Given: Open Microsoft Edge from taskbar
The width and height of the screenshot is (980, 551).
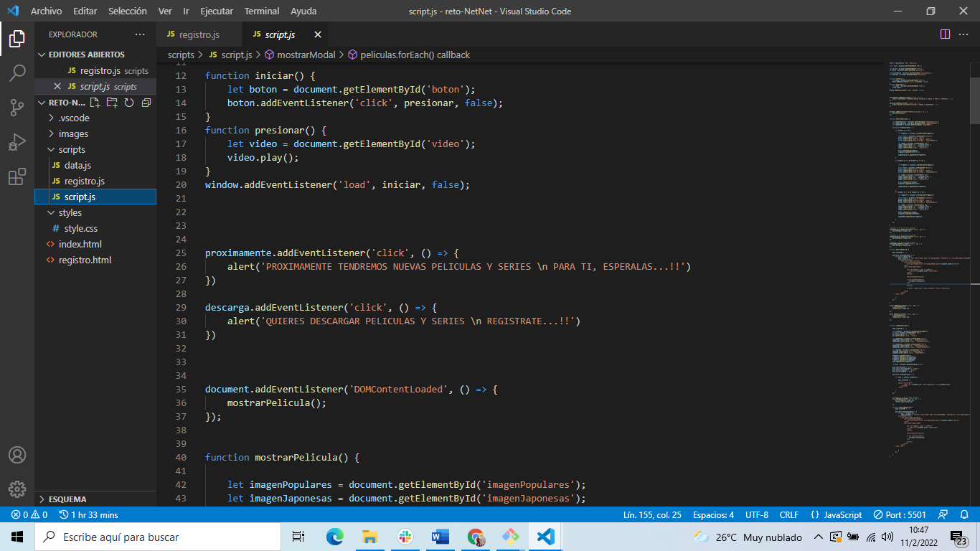Looking at the screenshot, I should [335, 537].
